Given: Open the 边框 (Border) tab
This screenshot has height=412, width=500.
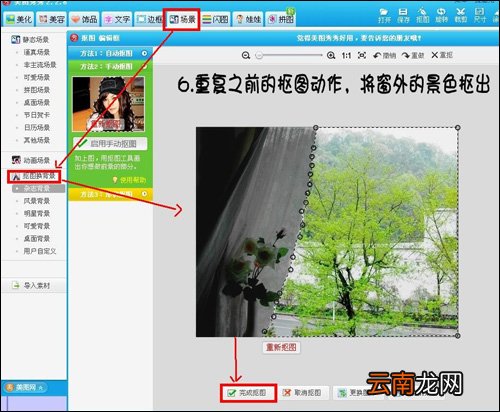Looking at the screenshot, I should [149, 19].
